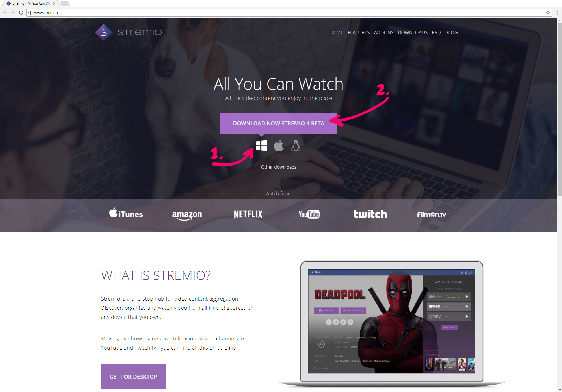
Task: Click the Netflix logo in Watch From
Action: coord(249,214)
